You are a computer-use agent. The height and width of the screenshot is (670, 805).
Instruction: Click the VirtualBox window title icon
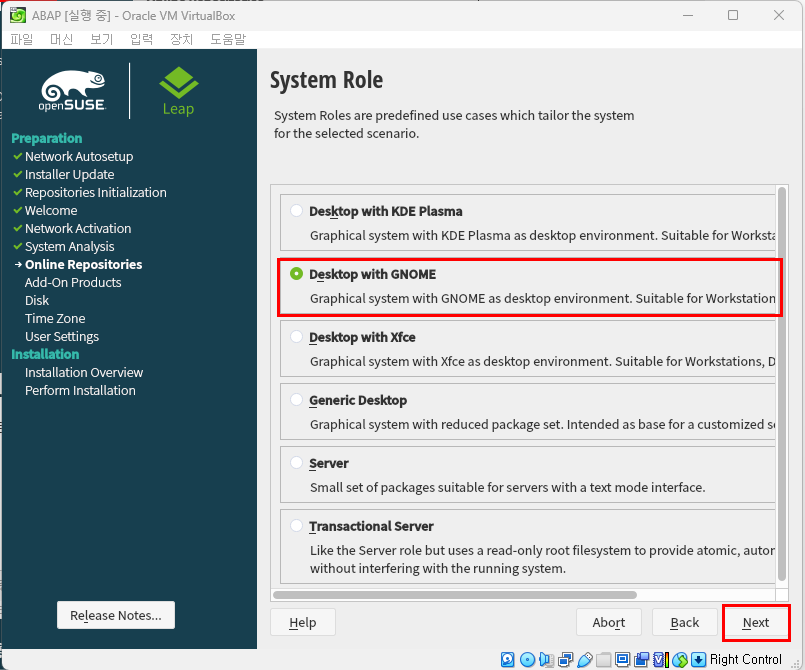click(17, 15)
